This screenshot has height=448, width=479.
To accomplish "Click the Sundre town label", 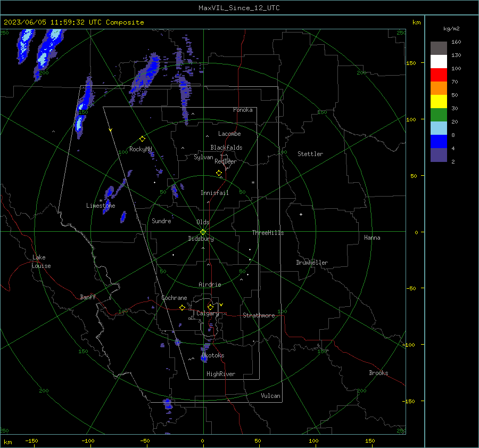I will pos(161,221).
